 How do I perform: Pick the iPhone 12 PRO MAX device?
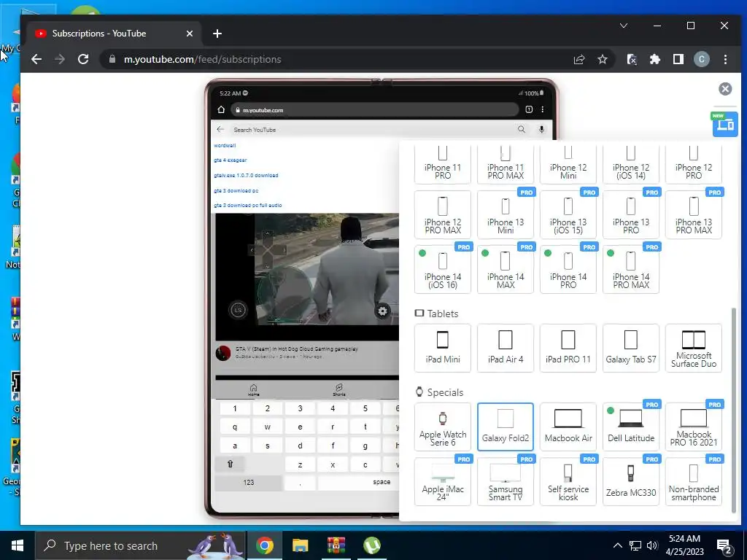point(443,215)
